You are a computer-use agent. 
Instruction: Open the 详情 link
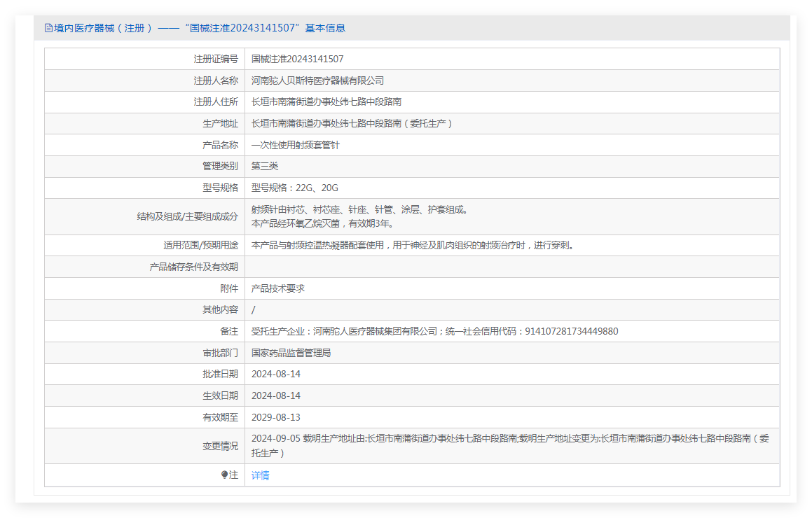(260, 475)
